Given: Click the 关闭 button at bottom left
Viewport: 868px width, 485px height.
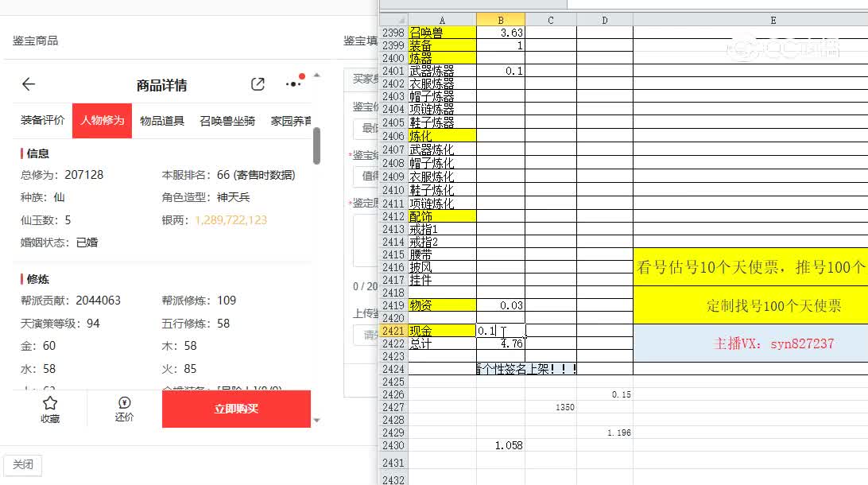Looking at the screenshot, I should (x=22, y=465).
